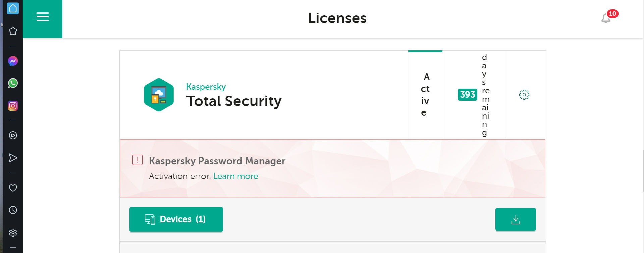
Task: Open the sidebar send arrow icon
Action: 13,158
